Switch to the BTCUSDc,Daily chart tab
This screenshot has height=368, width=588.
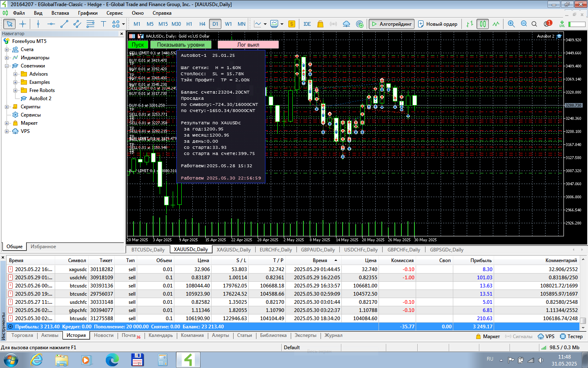pos(148,250)
